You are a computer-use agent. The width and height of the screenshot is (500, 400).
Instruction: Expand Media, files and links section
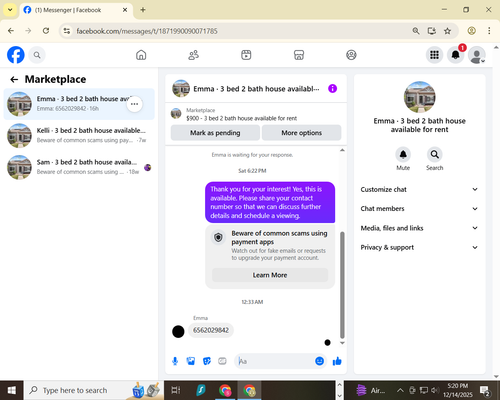[x=419, y=228]
